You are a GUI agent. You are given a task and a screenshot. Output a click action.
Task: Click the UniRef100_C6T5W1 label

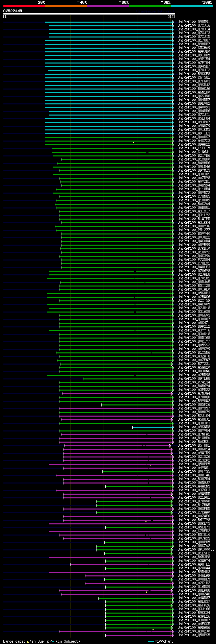(x=194, y=77)
